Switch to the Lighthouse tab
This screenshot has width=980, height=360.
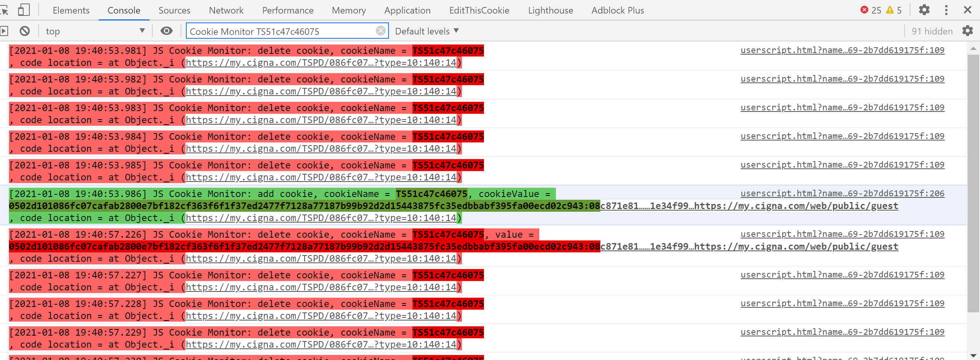pyautogui.click(x=550, y=10)
